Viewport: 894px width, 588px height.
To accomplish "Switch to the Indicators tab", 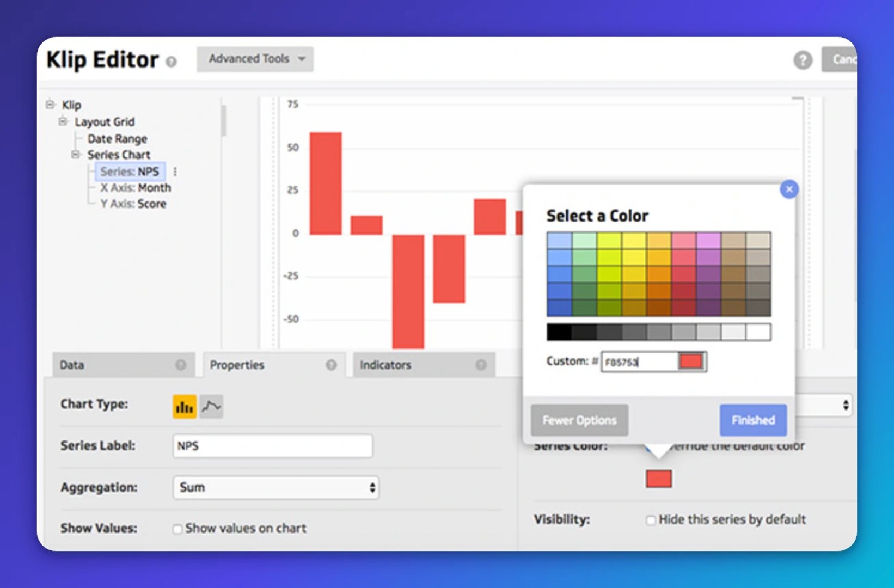I will click(424, 365).
